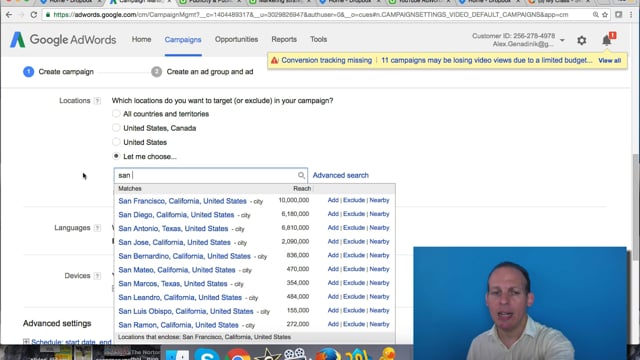Viewport: 640px width, 360px height.
Task: Select San Marcos, Texas result
Action: pyautogui.click(x=173, y=284)
